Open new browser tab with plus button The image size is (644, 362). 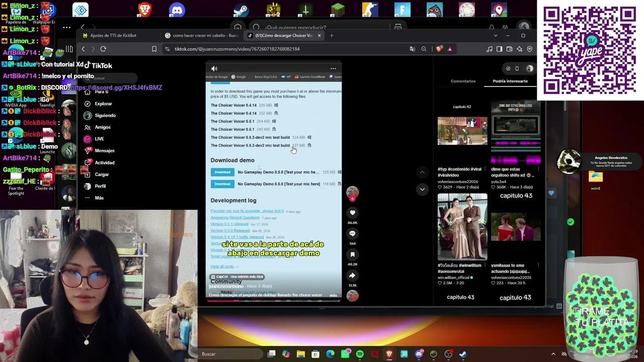[x=332, y=35]
